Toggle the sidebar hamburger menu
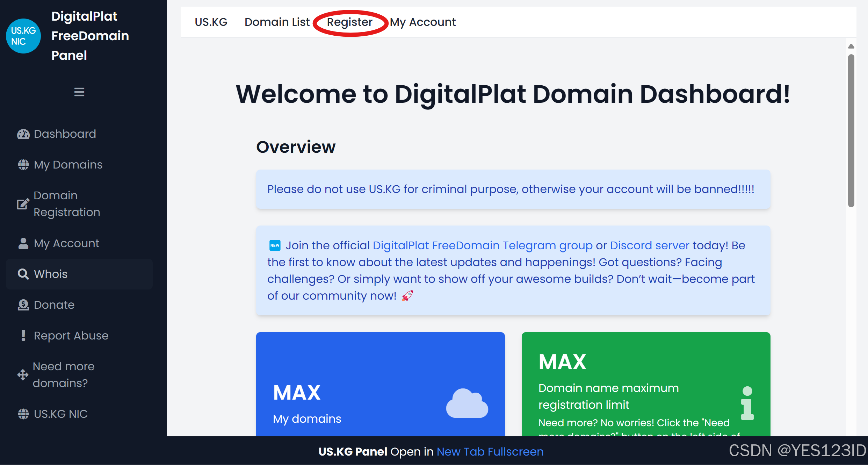This screenshot has height=465, width=868. pos(79,92)
